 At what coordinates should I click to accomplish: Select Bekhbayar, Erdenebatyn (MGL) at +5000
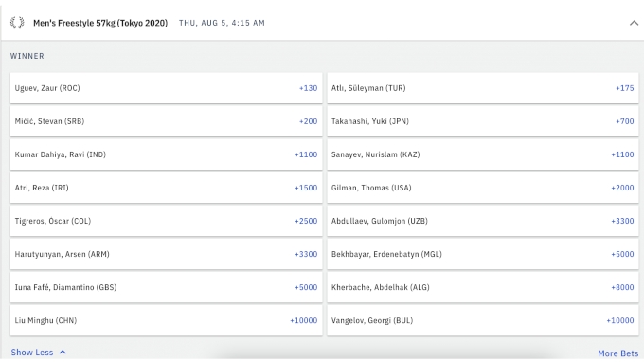483,254
